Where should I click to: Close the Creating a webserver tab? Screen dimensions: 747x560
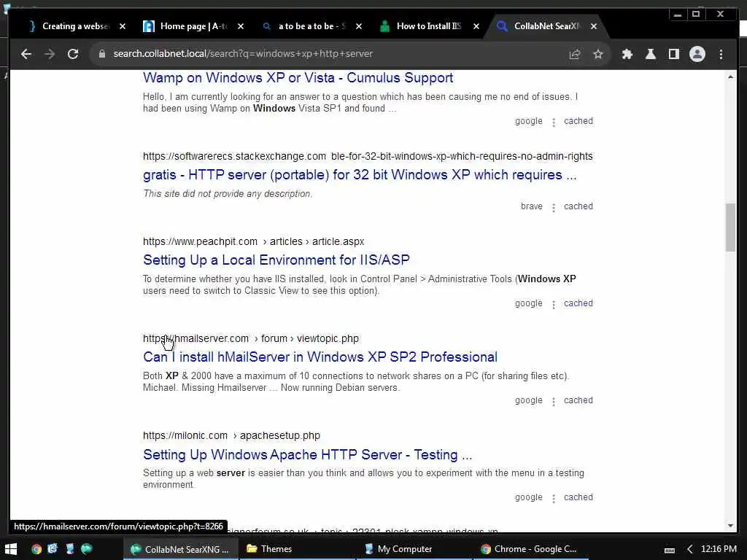(x=123, y=26)
